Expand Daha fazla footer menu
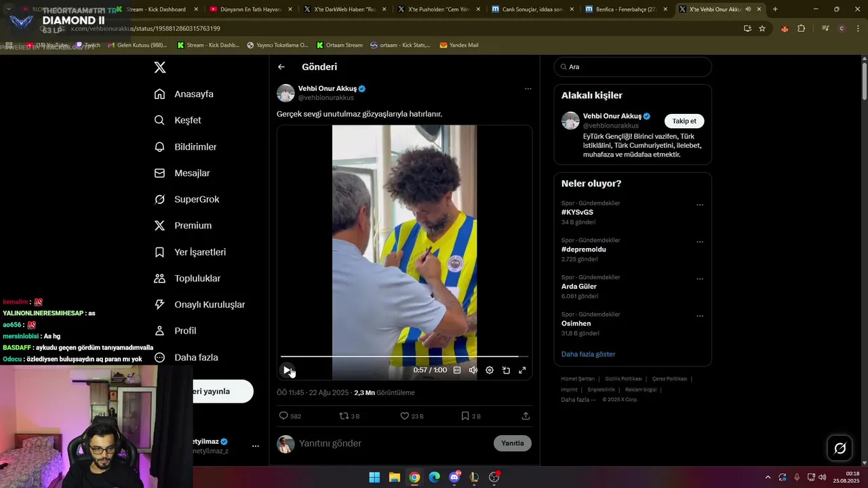This screenshot has height=488, width=868. coord(578,400)
